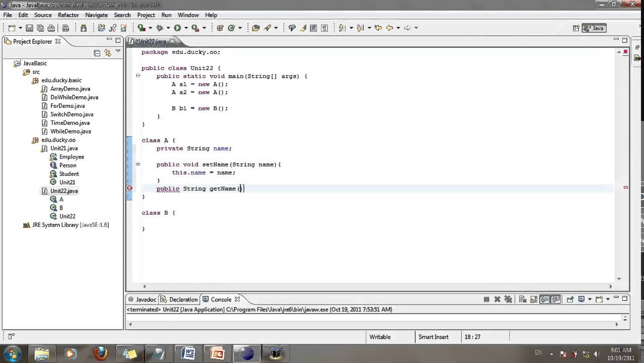Click the Remove Launch X icon in Console
The image size is (644, 363).
click(x=497, y=299)
